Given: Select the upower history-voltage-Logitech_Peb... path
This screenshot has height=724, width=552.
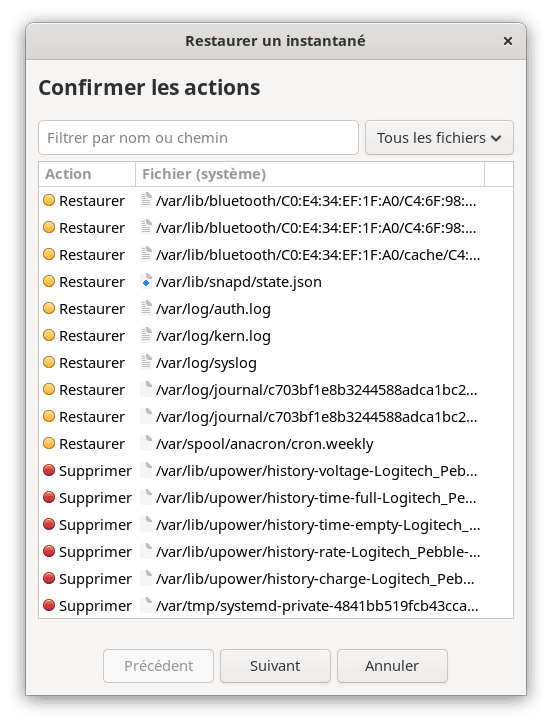Looking at the screenshot, I should click(317, 471).
